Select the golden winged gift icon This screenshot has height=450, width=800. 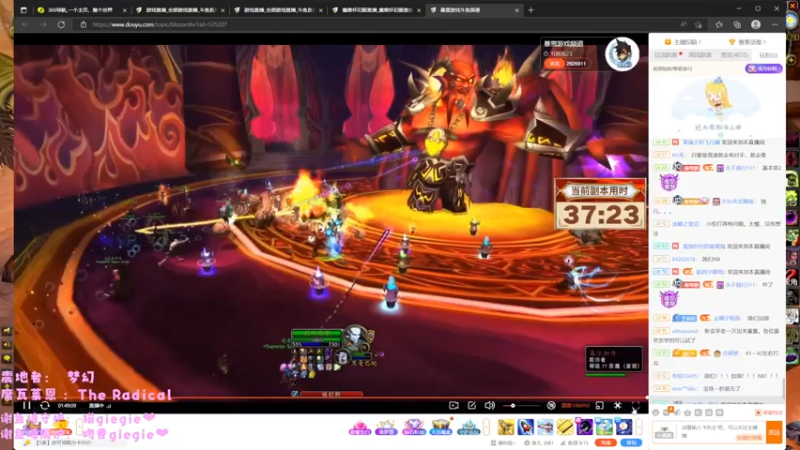click(506, 427)
